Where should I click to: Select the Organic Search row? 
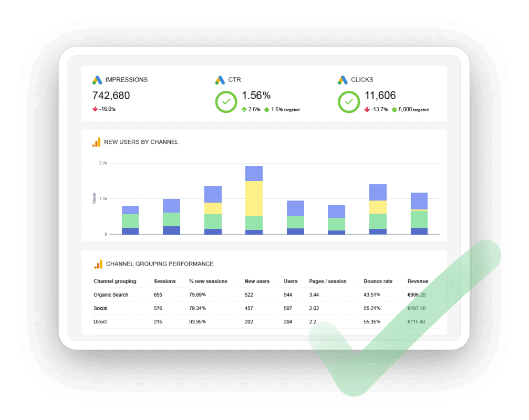(110, 295)
